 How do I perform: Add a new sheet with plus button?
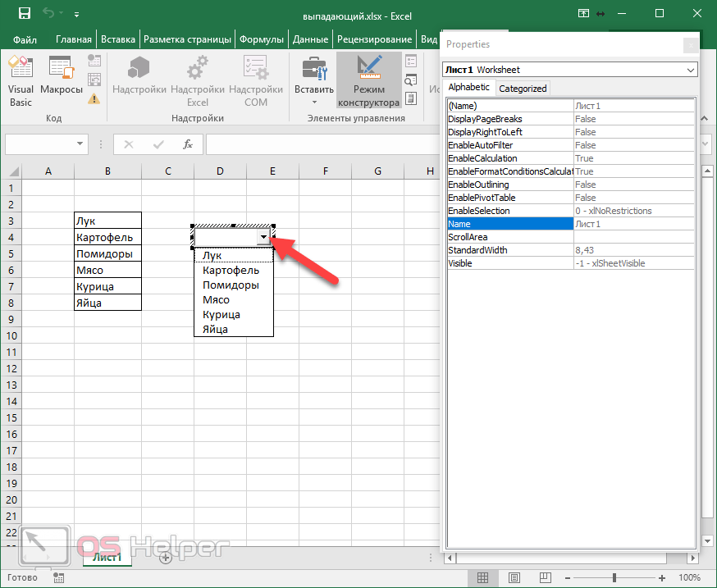(x=165, y=558)
